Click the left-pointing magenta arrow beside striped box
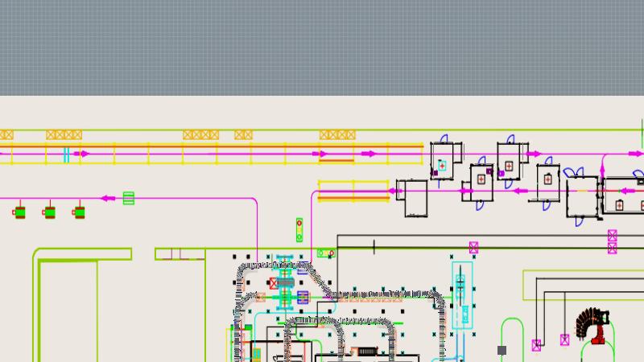The height and width of the screenshot is (362, 644). pos(105,198)
